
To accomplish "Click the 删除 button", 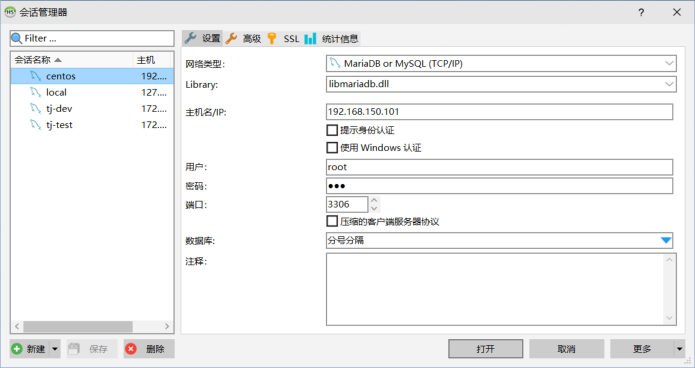I will point(149,349).
